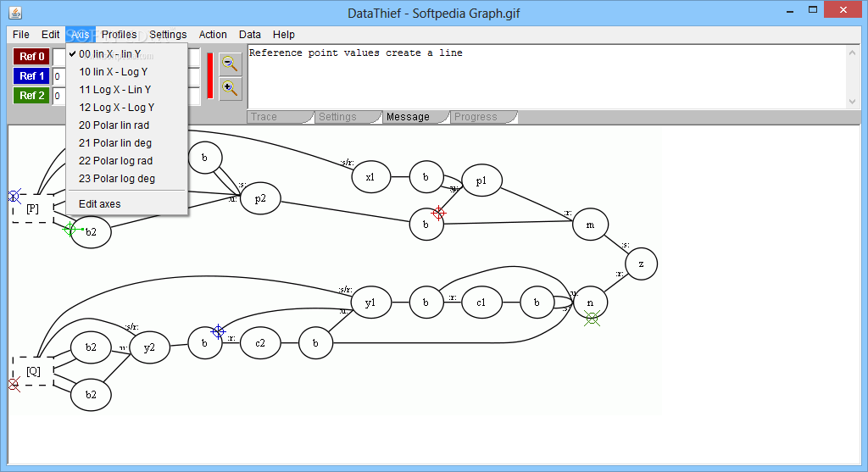Screen dimensions: 868x472
Task: Click node p2 in the graph
Action: pos(260,198)
